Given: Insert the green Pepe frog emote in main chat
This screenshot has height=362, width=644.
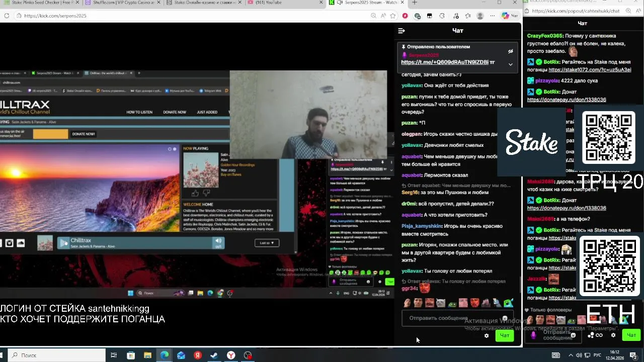Looking at the screenshot, I should 452,303.
